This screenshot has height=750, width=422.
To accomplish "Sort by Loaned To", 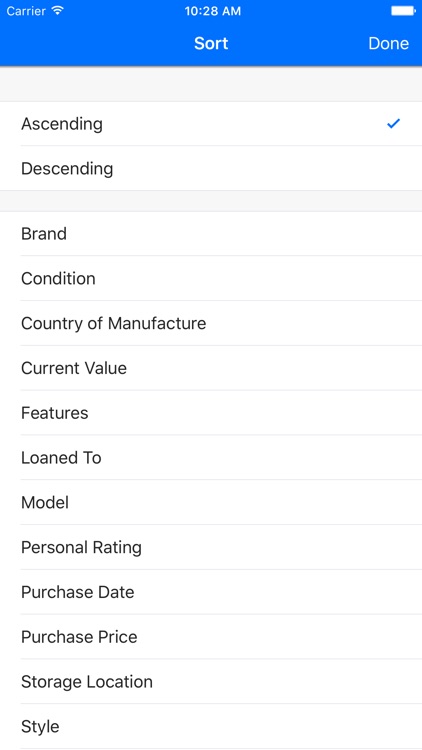I will 211,458.
